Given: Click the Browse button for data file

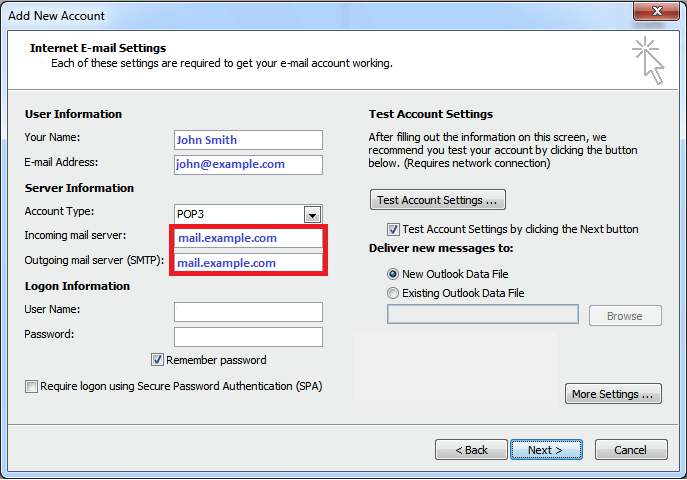Looking at the screenshot, I should [x=625, y=316].
